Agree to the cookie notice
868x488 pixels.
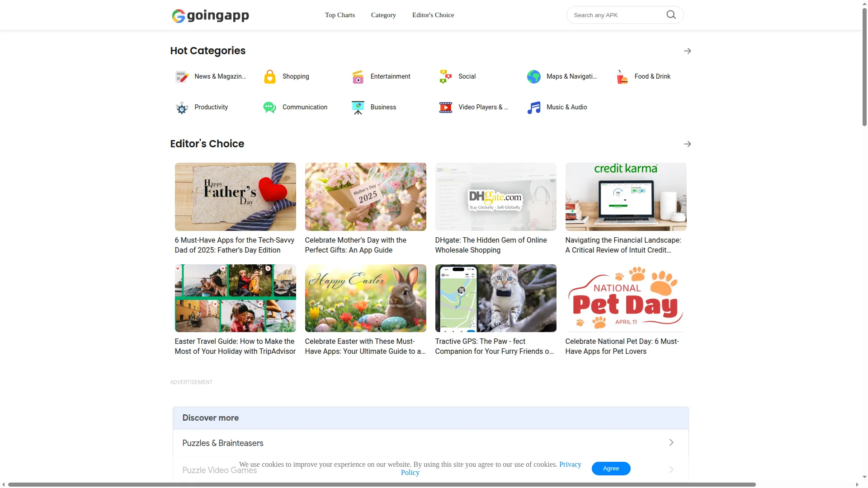611,469
